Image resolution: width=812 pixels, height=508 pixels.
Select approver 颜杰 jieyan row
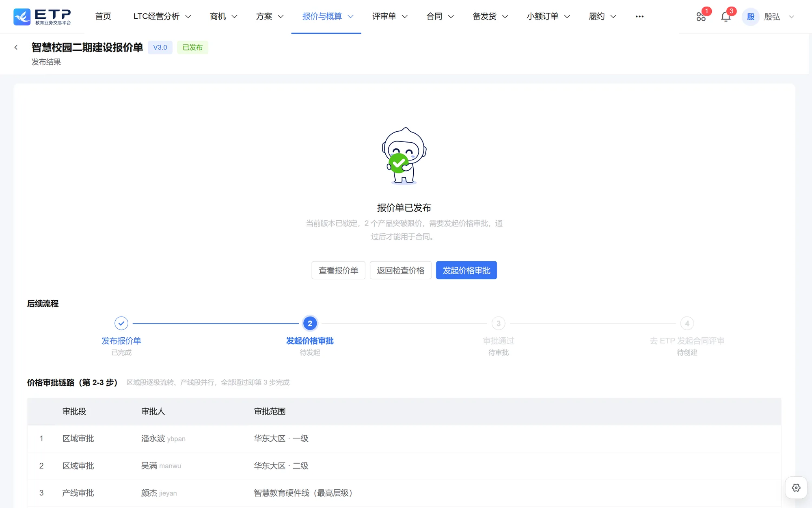(x=404, y=493)
